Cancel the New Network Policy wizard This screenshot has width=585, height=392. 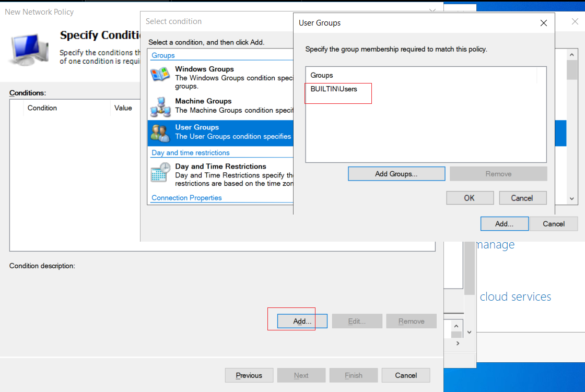tap(406, 376)
